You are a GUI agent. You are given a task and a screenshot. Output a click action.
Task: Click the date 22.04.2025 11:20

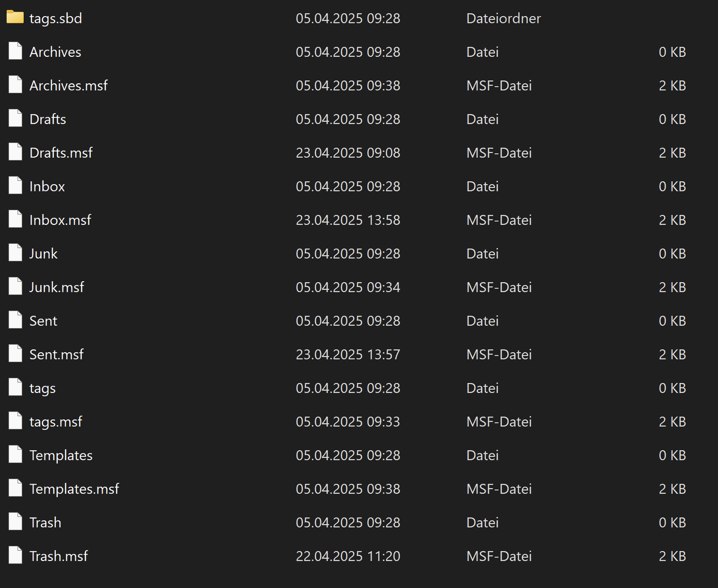pyautogui.click(x=347, y=556)
